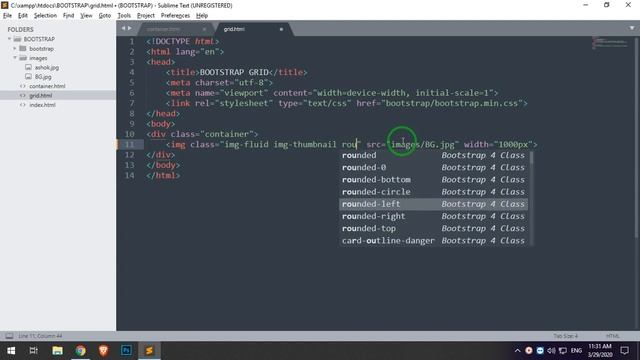Choose 'rounded-bottom' autocomplete suggestion

433,180
